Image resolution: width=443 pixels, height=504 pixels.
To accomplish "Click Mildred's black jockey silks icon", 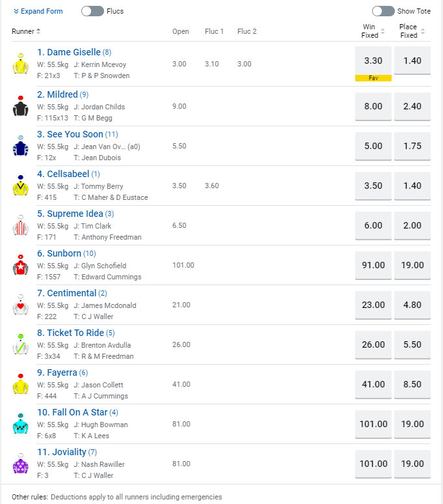I will coord(20,106).
